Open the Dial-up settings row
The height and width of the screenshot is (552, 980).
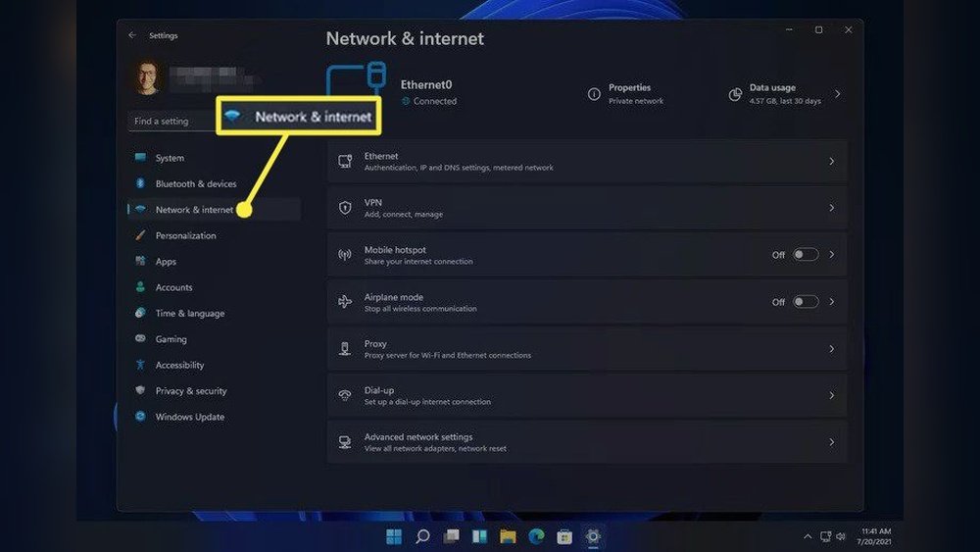pyautogui.click(x=587, y=395)
